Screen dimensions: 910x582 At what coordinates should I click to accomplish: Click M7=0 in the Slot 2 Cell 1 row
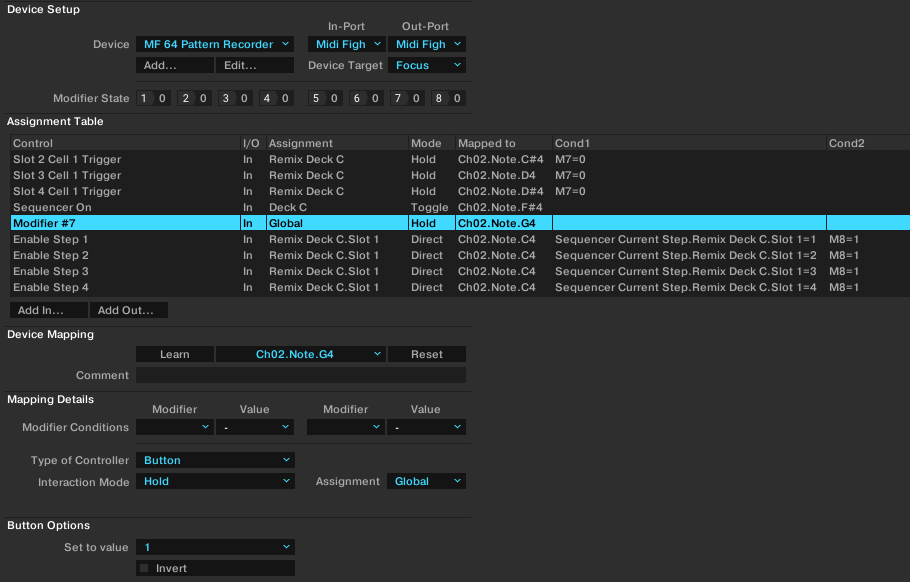click(x=570, y=159)
